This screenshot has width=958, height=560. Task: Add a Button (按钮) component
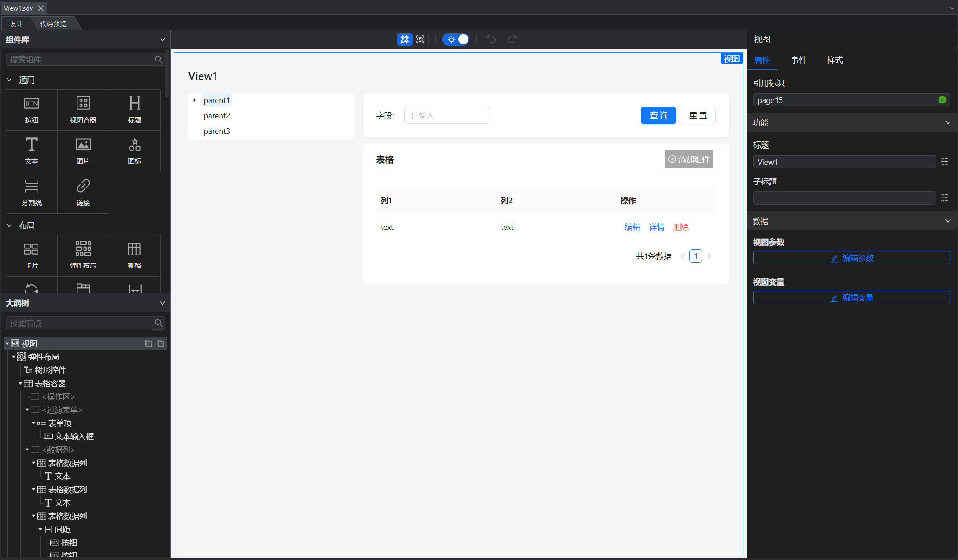pos(31,110)
